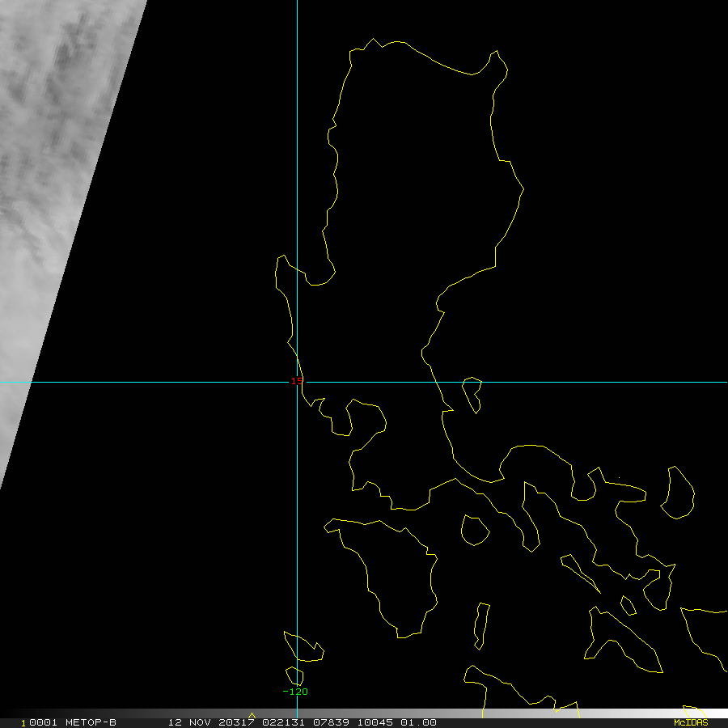Click the green -120 longitude label
This screenshot has height=728, width=728.
tap(295, 692)
